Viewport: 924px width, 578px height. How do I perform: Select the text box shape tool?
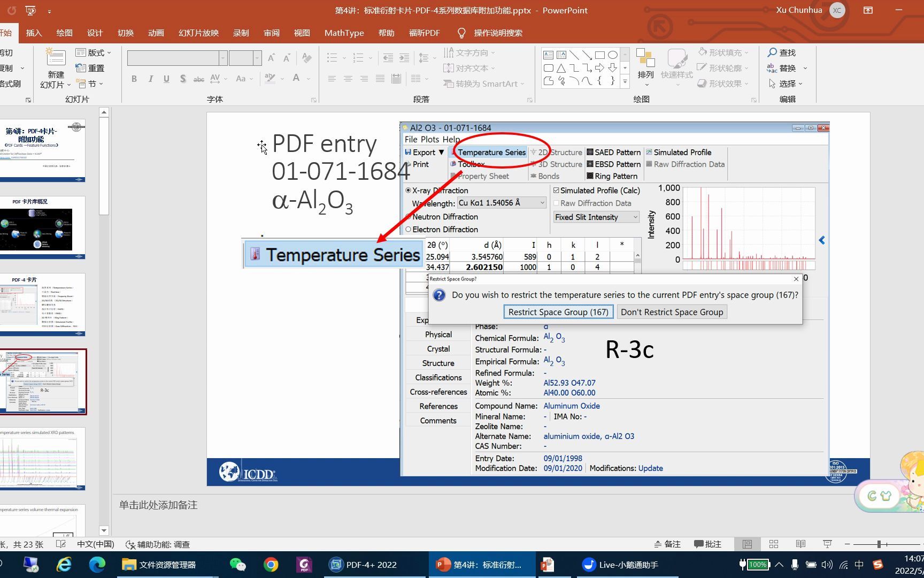[x=549, y=55]
